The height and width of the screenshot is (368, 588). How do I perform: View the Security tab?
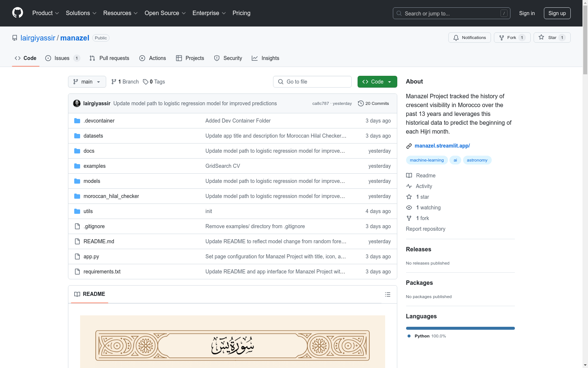(x=228, y=58)
